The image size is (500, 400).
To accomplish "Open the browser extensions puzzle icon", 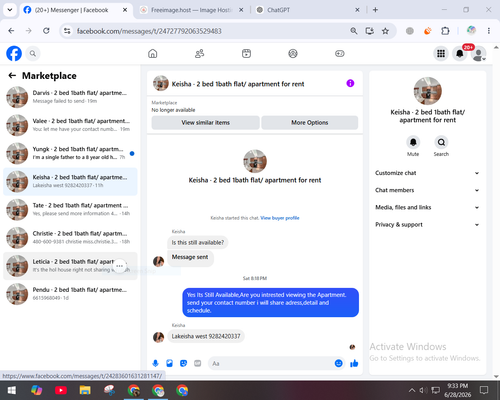I will click(445, 31).
